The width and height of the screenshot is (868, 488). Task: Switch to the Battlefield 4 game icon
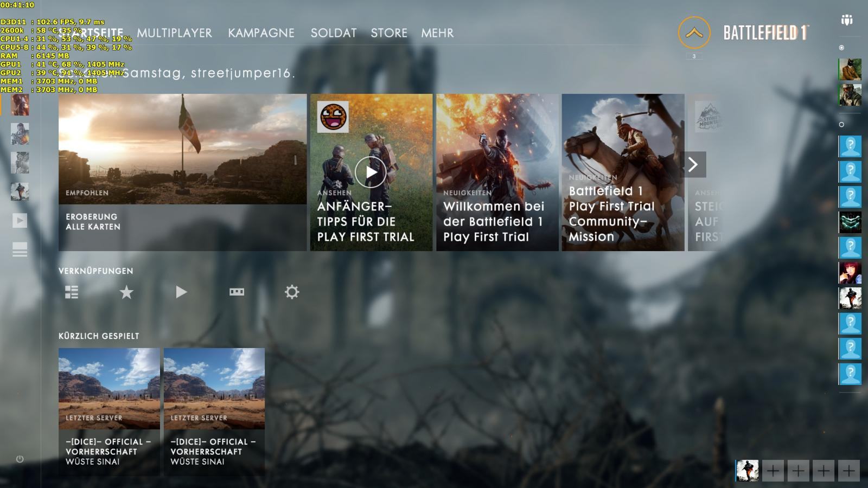pos(20,134)
